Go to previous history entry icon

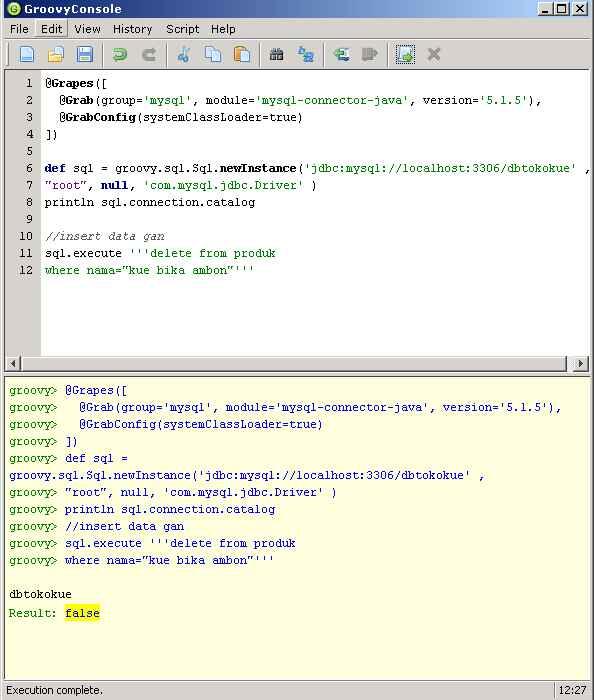(341, 54)
